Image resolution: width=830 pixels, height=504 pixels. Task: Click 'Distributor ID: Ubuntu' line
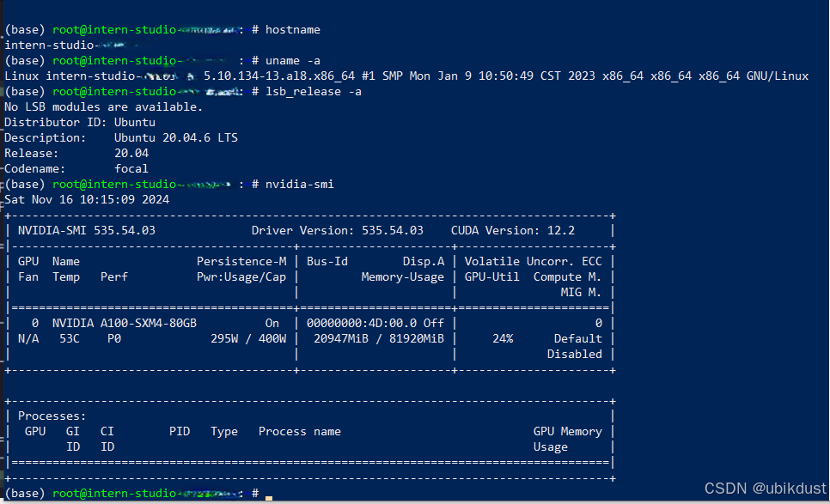(80, 122)
